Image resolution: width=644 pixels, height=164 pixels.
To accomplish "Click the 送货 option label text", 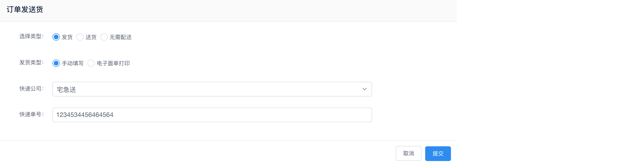I will (91, 37).
